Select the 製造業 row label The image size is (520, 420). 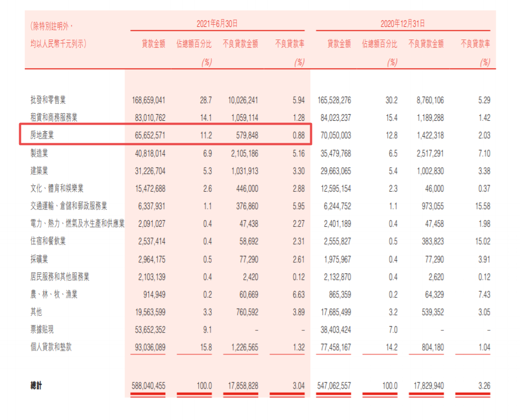(39, 153)
